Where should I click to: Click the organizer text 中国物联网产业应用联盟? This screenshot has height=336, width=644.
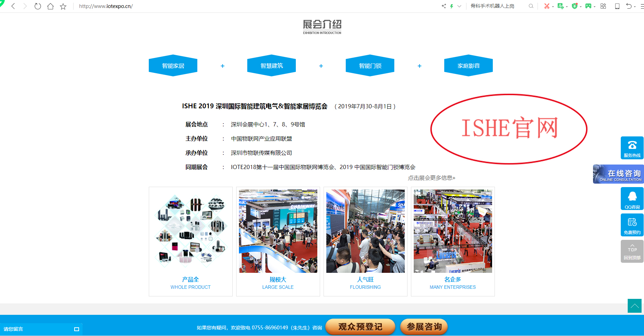coord(261,138)
